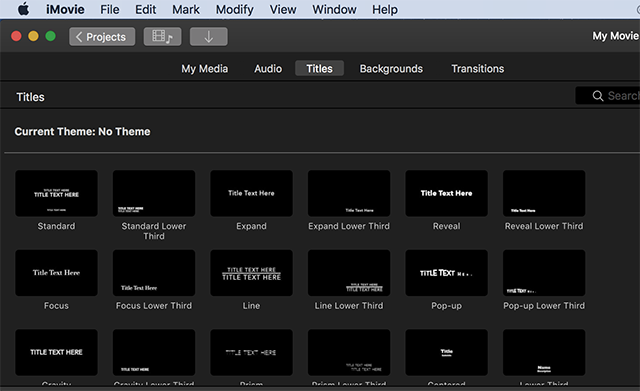The height and width of the screenshot is (391, 640).
Task: Select the Standard Lower Third title thumbnail
Action: point(154,193)
